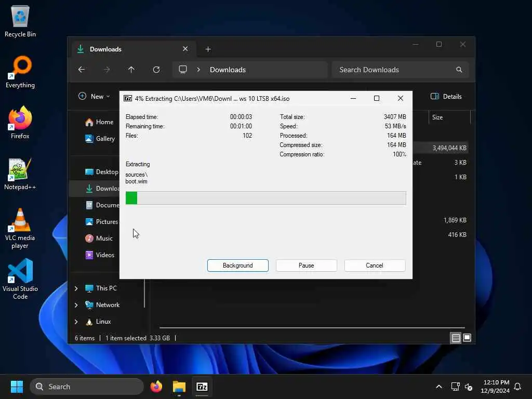532x399 pixels.
Task: Open the Everything desktop shortcut
Action: pos(20,72)
